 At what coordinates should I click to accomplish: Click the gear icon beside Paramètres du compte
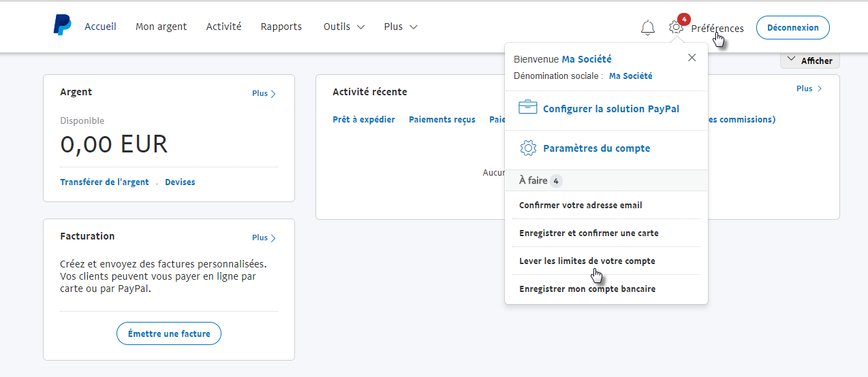pos(528,148)
